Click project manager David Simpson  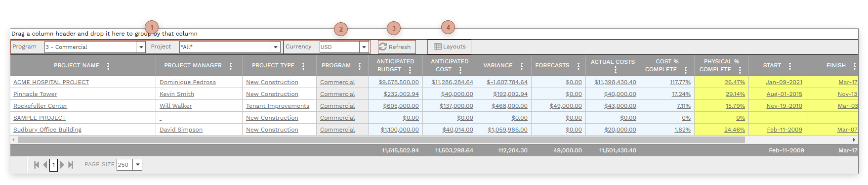click(x=181, y=130)
